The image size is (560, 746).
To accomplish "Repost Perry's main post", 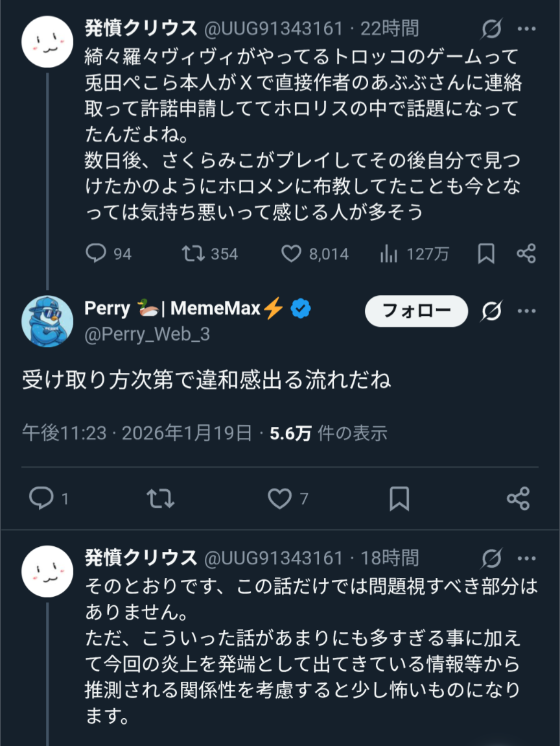I will tap(160, 498).
